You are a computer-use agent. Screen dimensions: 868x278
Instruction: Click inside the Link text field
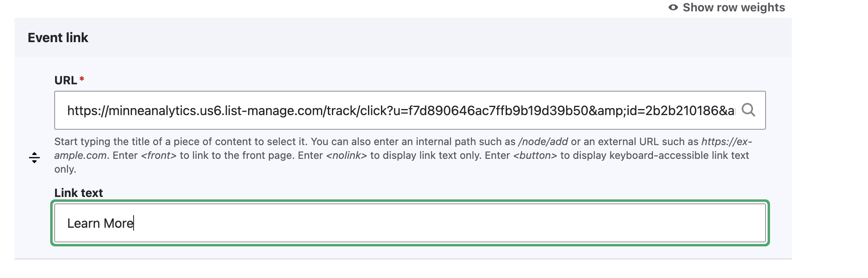click(x=410, y=223)
